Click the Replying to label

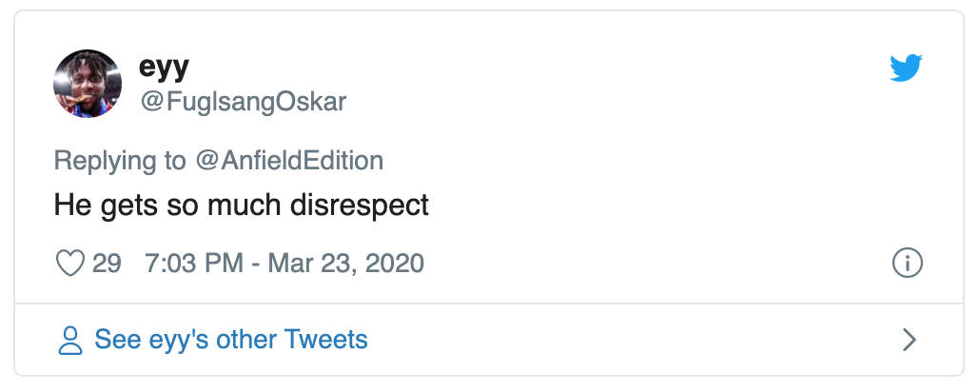[x=120, y=160]
